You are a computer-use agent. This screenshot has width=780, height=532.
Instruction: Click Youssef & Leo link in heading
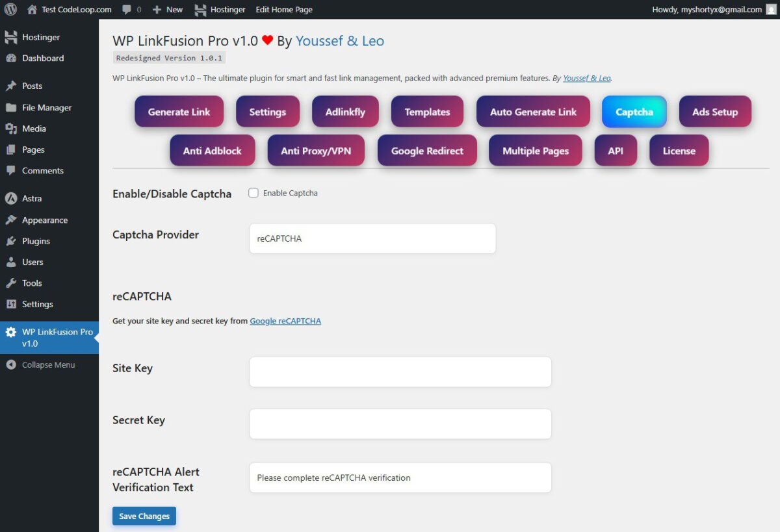(x=340, y=41)
